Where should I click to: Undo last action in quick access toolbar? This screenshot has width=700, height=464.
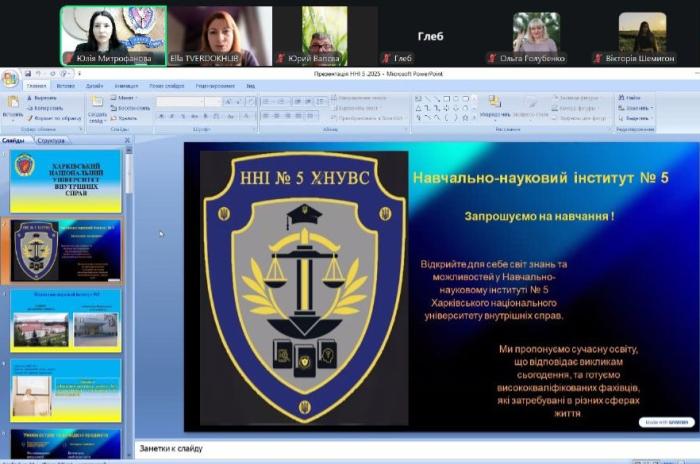pyautogui.click(x=38, y=74)
